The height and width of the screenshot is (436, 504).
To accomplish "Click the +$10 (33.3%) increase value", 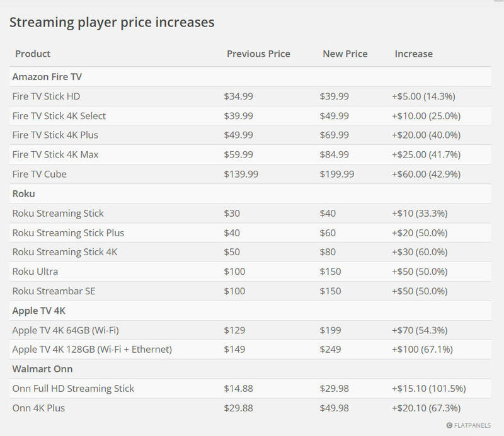I will [x=420, y=214].
